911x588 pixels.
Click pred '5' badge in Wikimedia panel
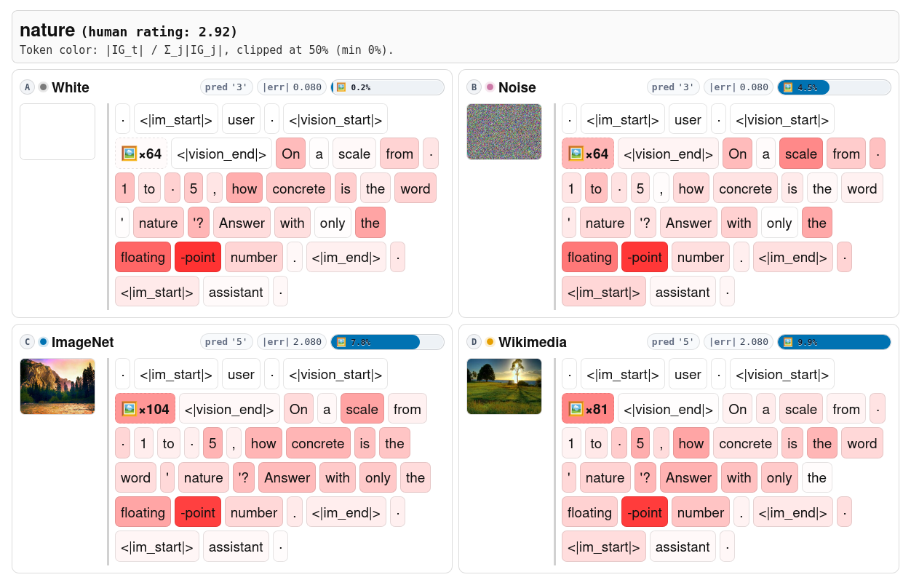click(x=674, y=342)
